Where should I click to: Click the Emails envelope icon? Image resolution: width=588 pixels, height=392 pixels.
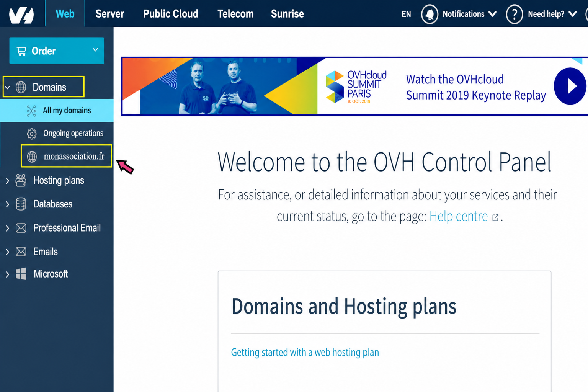click(x=21, y=252)
